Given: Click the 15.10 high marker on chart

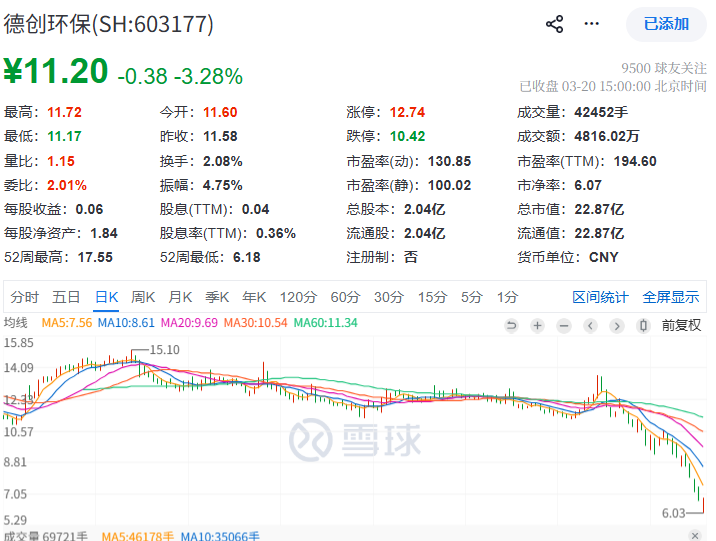Looking at the screenshot, I should [x=164, y=350].
